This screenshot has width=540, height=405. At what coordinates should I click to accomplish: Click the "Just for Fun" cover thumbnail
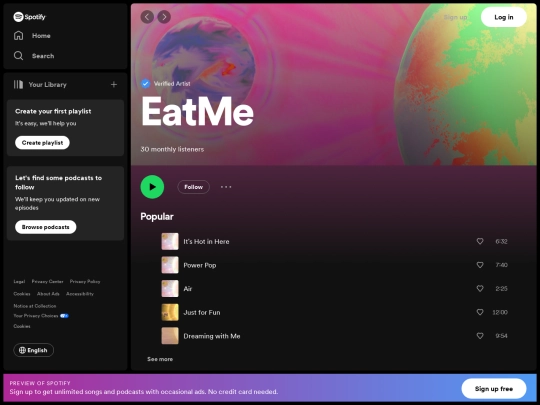[x=170, y=312]
